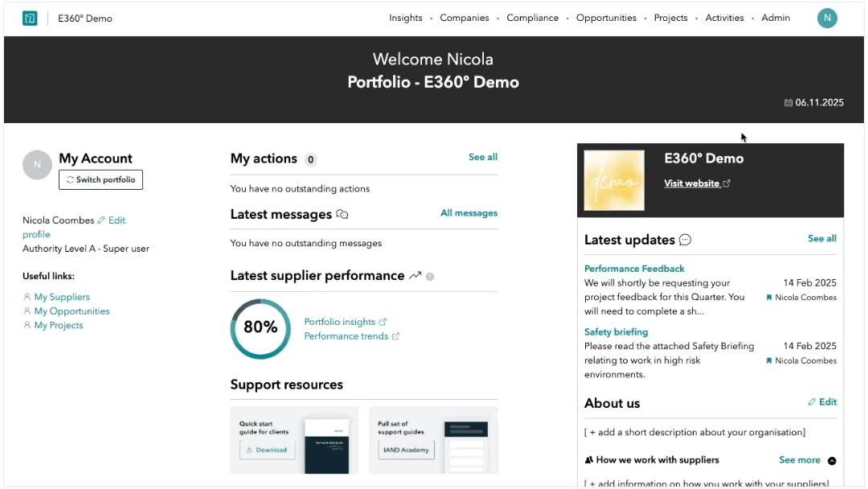Screen dimensions: 868x489
Task: Open the Insights menu
Action: coord(405,18)
